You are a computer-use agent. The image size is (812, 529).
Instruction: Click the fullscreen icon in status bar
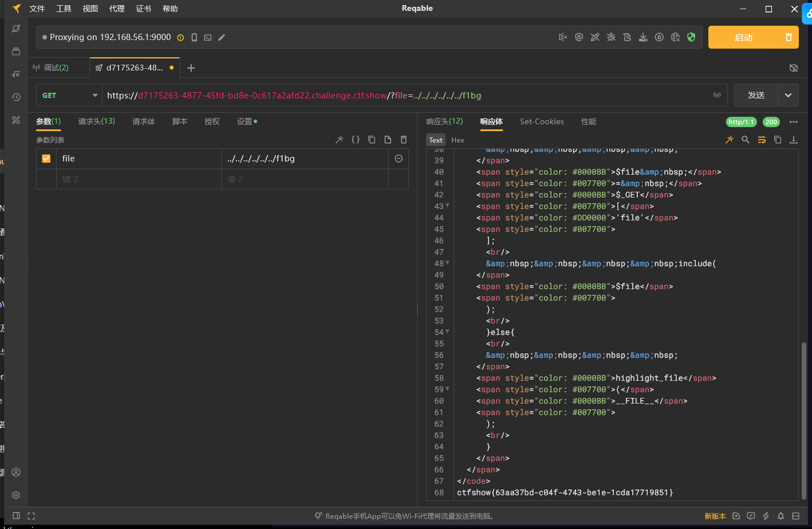pos(31,516)
